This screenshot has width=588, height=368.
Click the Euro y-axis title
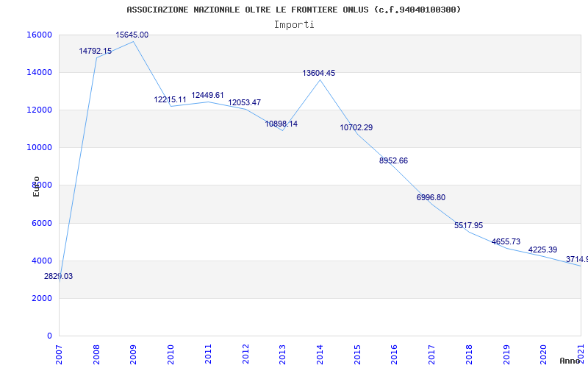[x=36, y=187]
